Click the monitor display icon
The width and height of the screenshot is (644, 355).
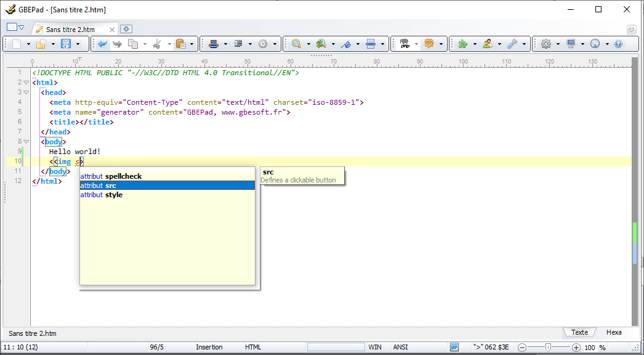571,44
